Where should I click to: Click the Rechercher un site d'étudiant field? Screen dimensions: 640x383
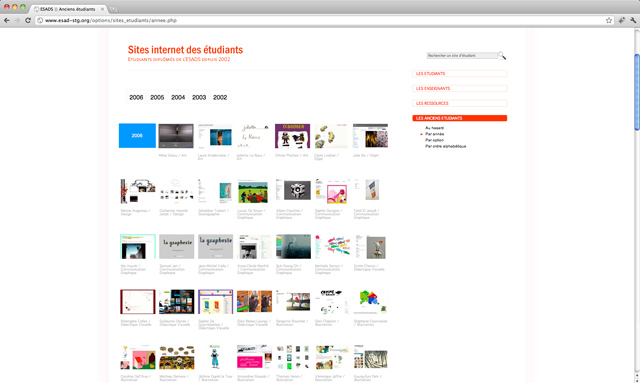(462, 56)
